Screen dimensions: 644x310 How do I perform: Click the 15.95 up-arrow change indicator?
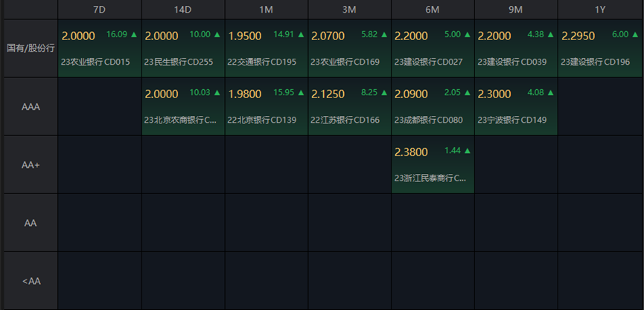[289, 93]
